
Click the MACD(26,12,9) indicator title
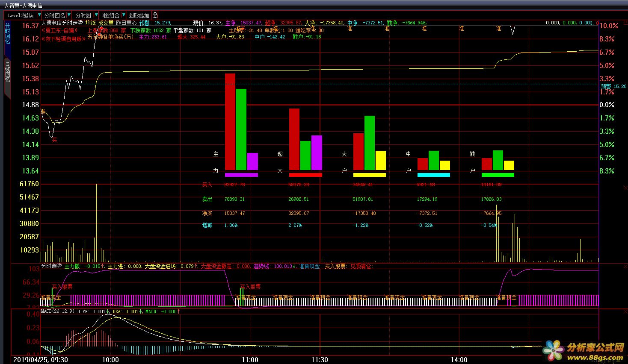click(x=58, y=311)
